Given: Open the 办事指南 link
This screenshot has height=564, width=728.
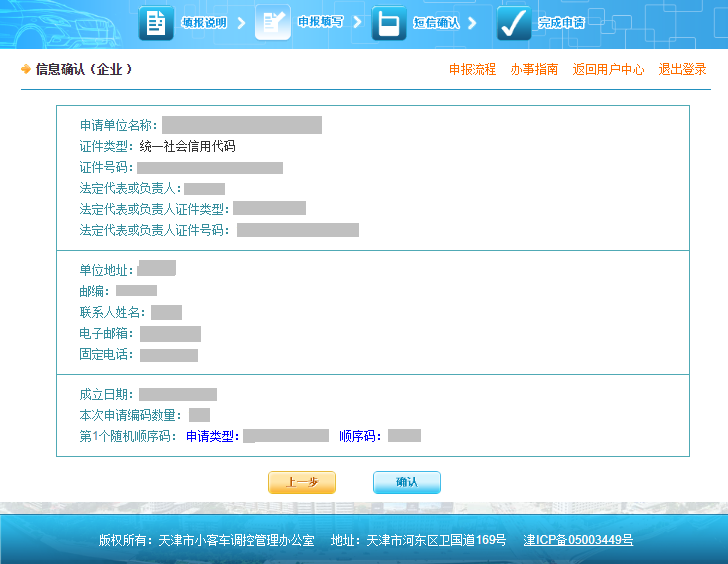Looking at the screenshot, I should tap(534, 69).
